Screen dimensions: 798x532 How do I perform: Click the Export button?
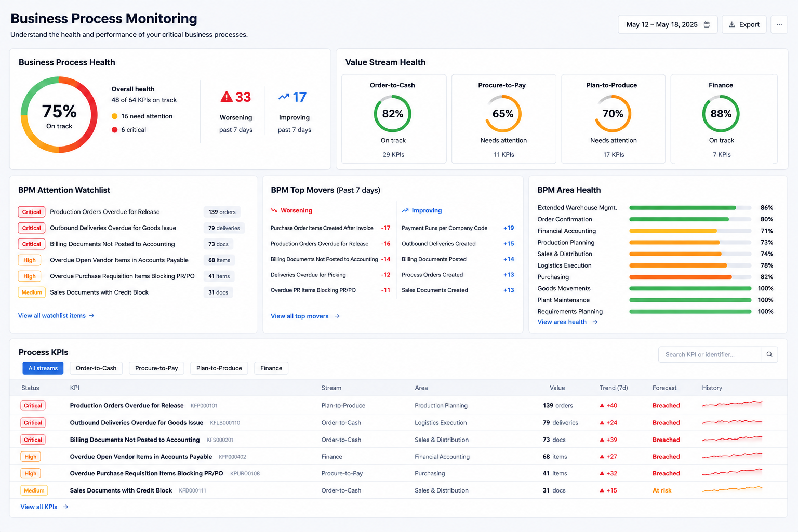pos(744,24)
